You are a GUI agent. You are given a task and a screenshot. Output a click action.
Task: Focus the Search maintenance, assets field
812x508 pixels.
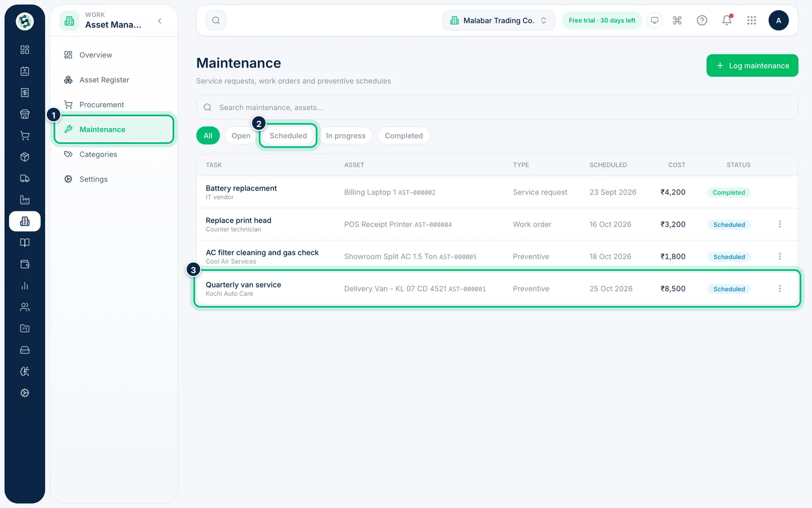point(497,107)
